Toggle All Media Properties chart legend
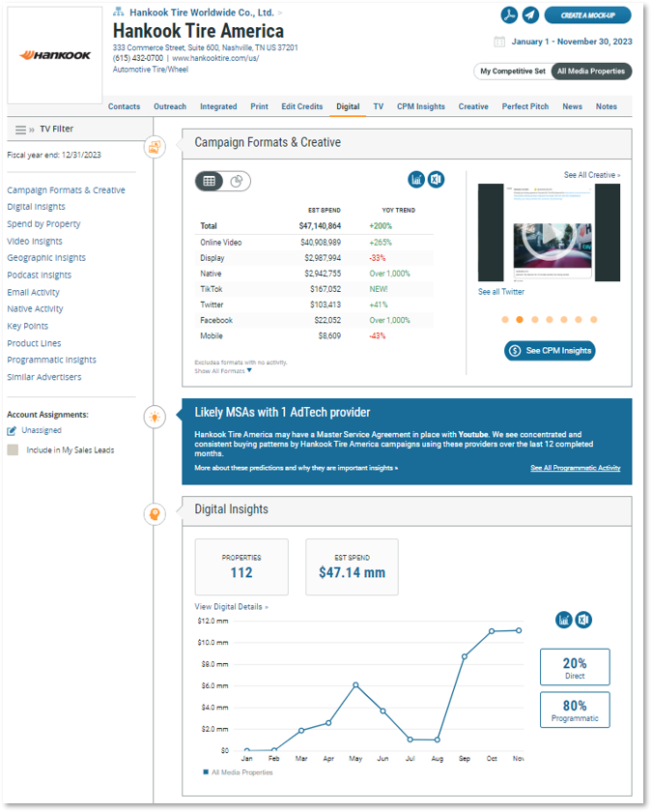This screenshot has height=812, width=652. point(238,772)
